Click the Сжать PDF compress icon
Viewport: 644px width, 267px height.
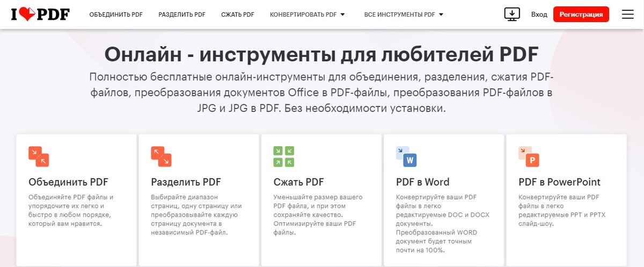coord(283,156)
